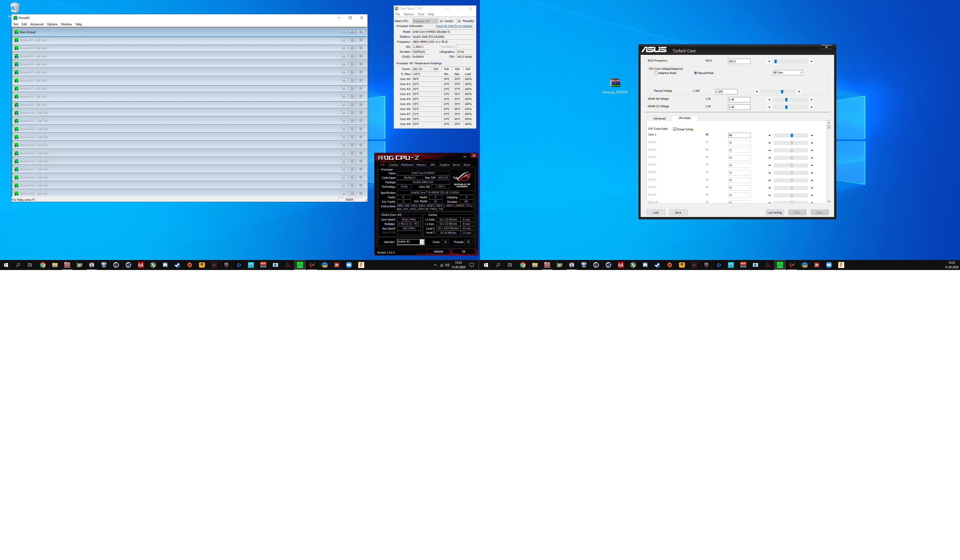Click the Save button in TurboV Core

click(x=678, y=212)
